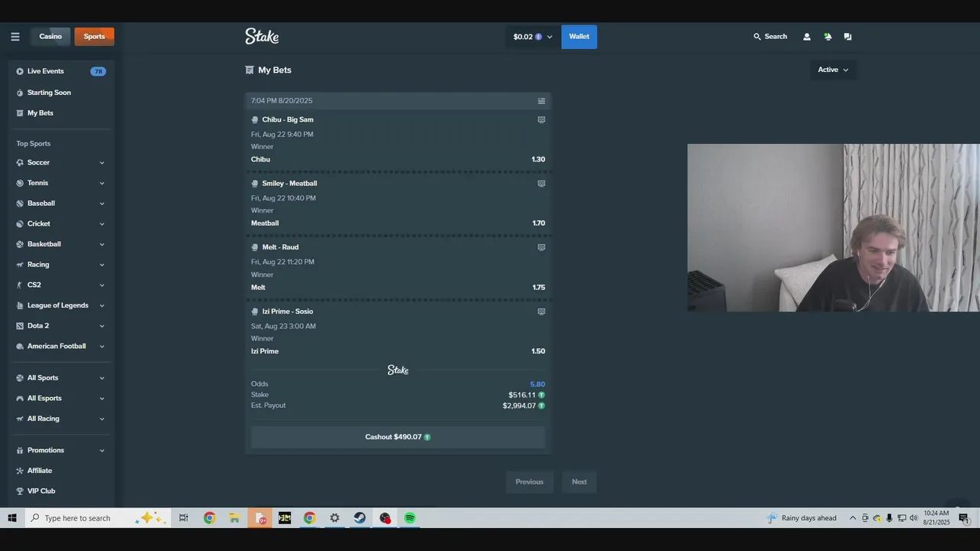Open File Explorer on the taskbar

coord(234,518)
